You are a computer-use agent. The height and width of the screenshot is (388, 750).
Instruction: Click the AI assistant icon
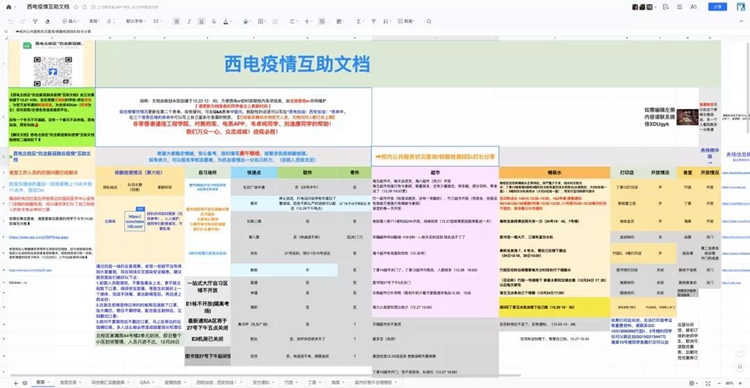pos(693,7)
